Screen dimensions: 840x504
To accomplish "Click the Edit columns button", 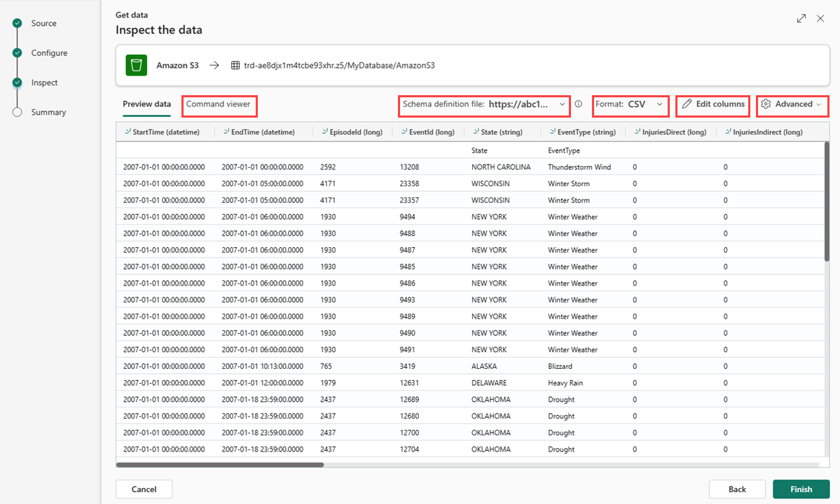I will 712,104.
